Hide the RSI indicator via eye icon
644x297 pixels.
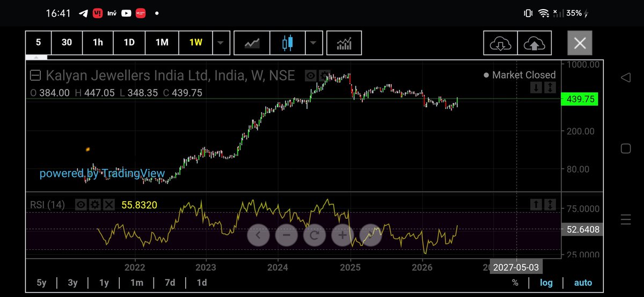(80, 204)
